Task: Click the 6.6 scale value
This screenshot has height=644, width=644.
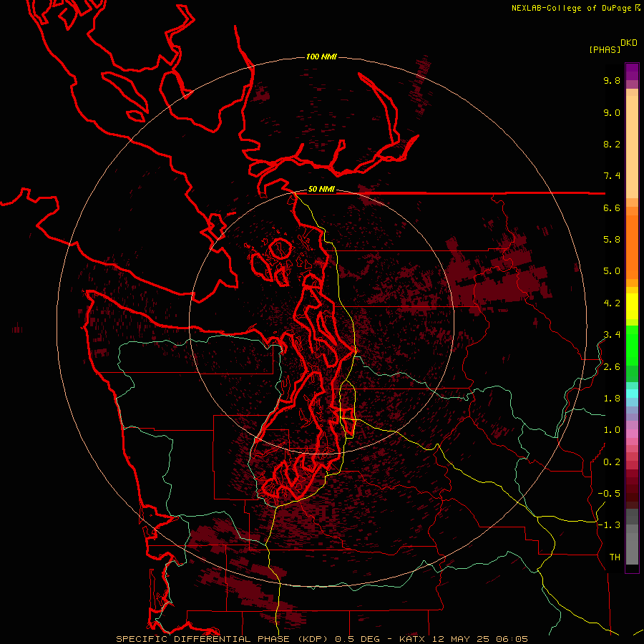Action: coord(612,208)
